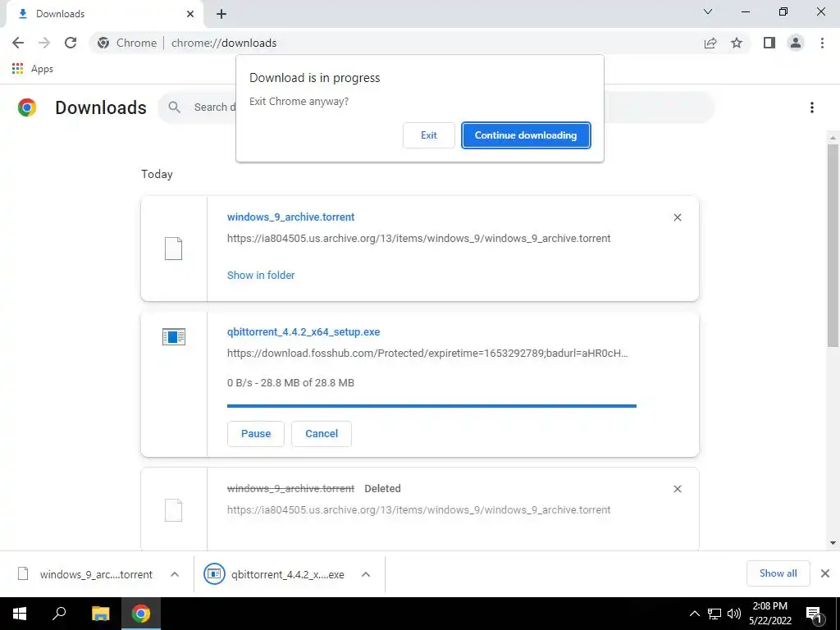Click Exit in the download dialog
840x630 pixels.
(428, 135)
